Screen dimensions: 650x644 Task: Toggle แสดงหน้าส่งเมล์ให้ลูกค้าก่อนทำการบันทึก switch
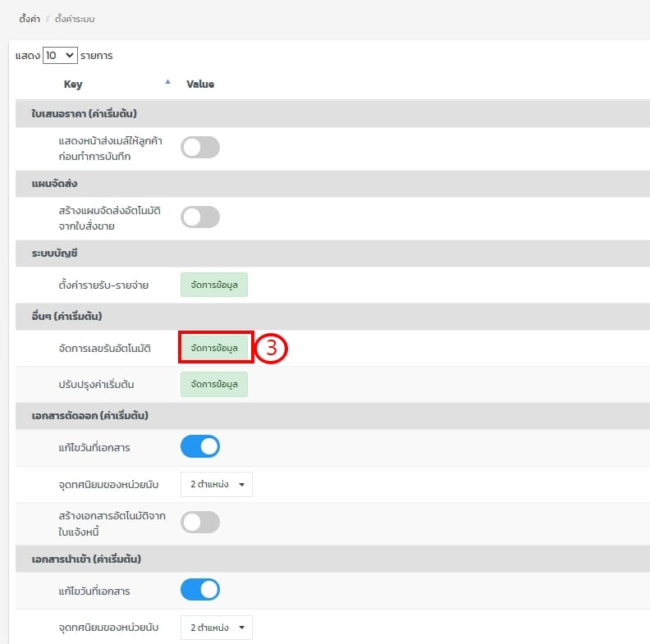click(x=200, y=148)
